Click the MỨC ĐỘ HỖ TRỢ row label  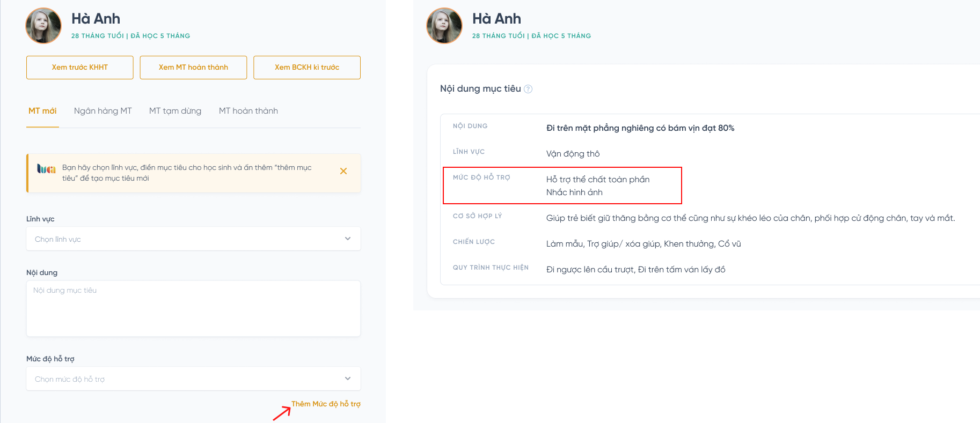click(481, 177)
